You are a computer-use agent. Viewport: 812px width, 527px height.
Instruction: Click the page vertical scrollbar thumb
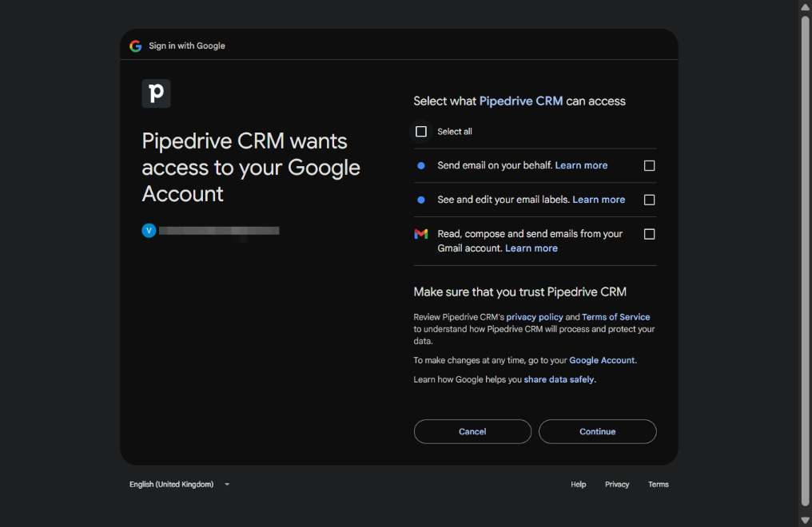coord(806,261)
